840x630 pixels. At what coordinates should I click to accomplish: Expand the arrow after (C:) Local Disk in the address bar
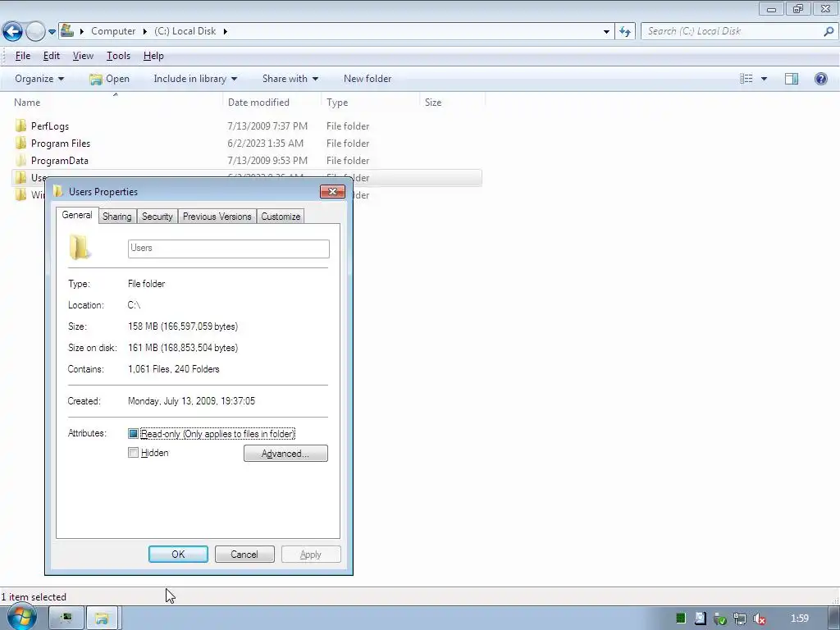(x=225, y=31)
